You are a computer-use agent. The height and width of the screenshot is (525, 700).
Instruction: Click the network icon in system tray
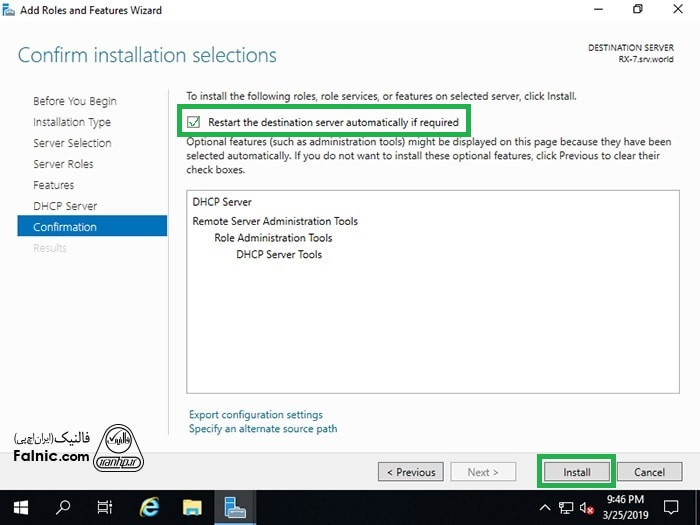tap(566, 507)
